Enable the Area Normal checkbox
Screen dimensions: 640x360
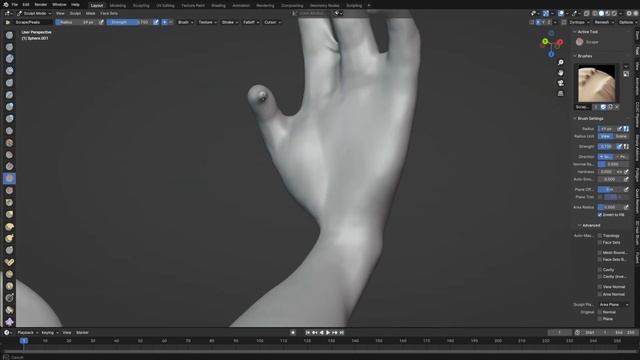point(600,294)
